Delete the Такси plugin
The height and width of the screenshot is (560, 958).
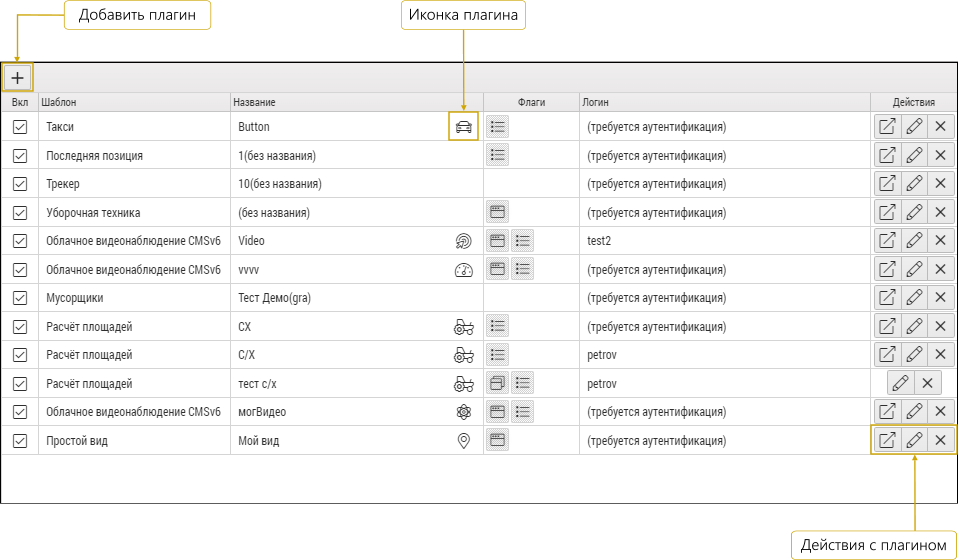tap(941, 127)
